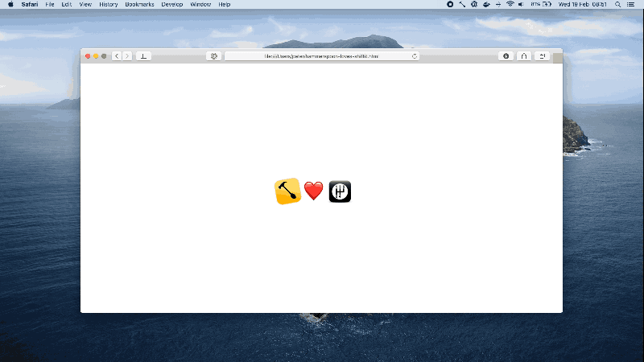The height and width of the screenshot is (362, 644).
Task: Click the Hammerspoon hammer menu bar icon
Action: (x=462, y=5)
